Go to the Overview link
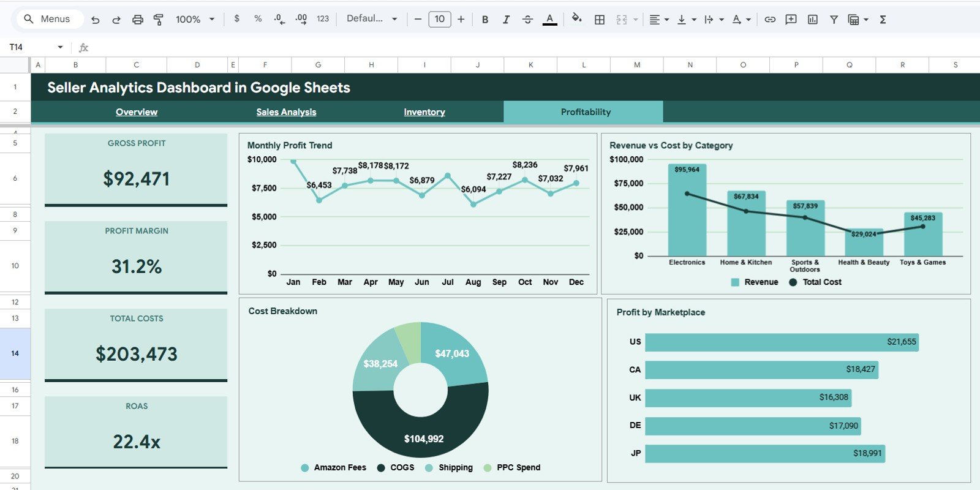The height and width of the screenshot is (490, 980). click(137, 112)
